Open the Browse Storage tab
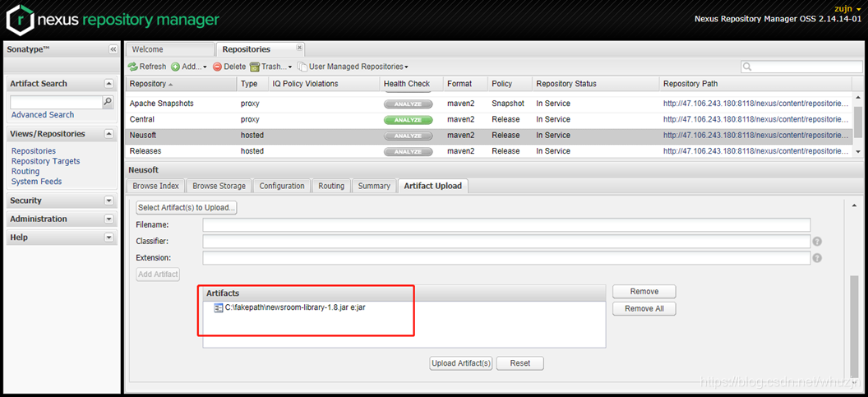This screenshot has height=397, width=868. click(219, 186)
